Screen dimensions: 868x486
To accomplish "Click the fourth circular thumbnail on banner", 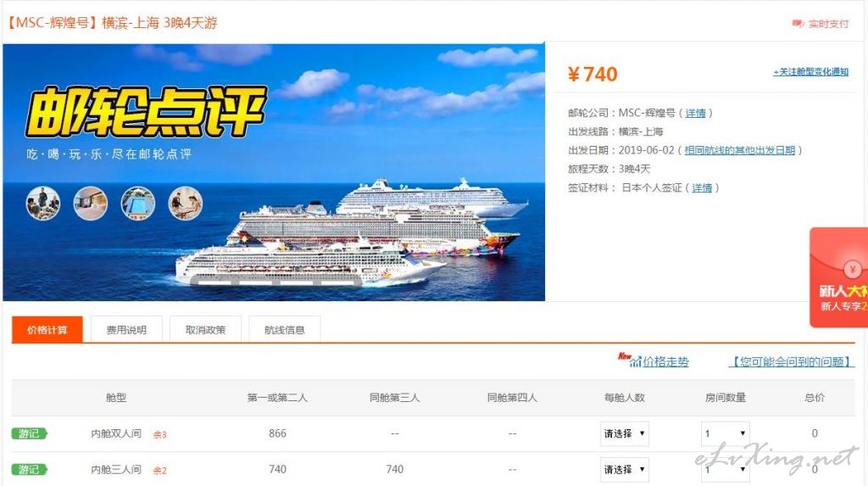I will click(186, 203).
